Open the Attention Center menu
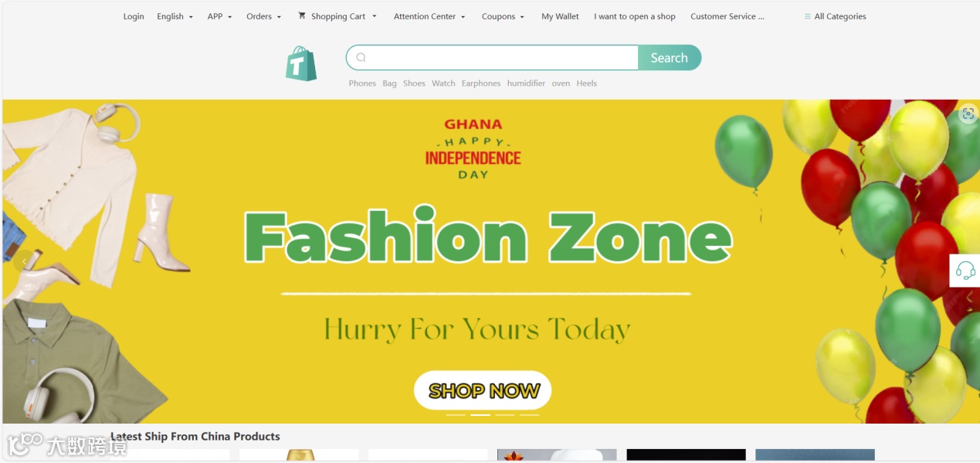The width and height of the screenshot is (980, 463). point(429,16)
